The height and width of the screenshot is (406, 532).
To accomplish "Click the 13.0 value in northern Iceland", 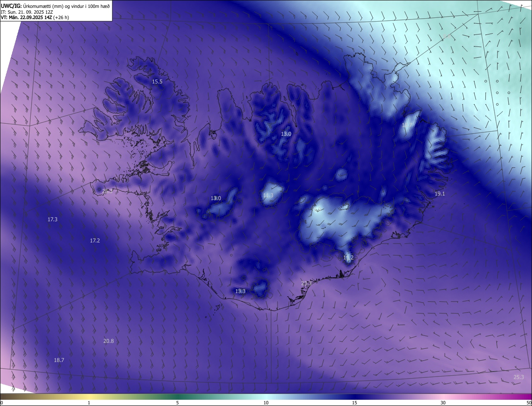I will click(286, 134).
